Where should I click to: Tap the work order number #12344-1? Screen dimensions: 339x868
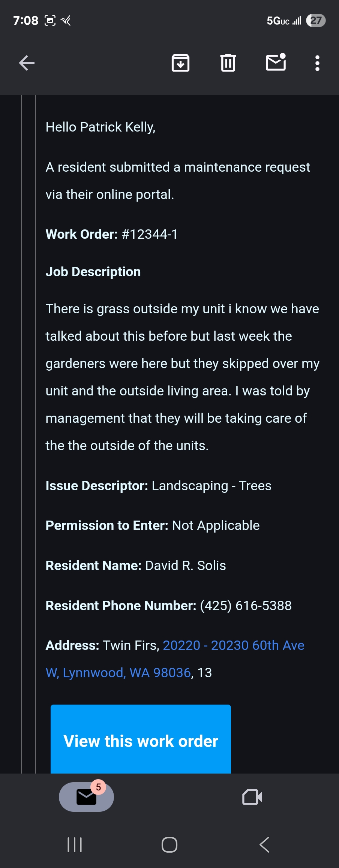pos(150,234)
